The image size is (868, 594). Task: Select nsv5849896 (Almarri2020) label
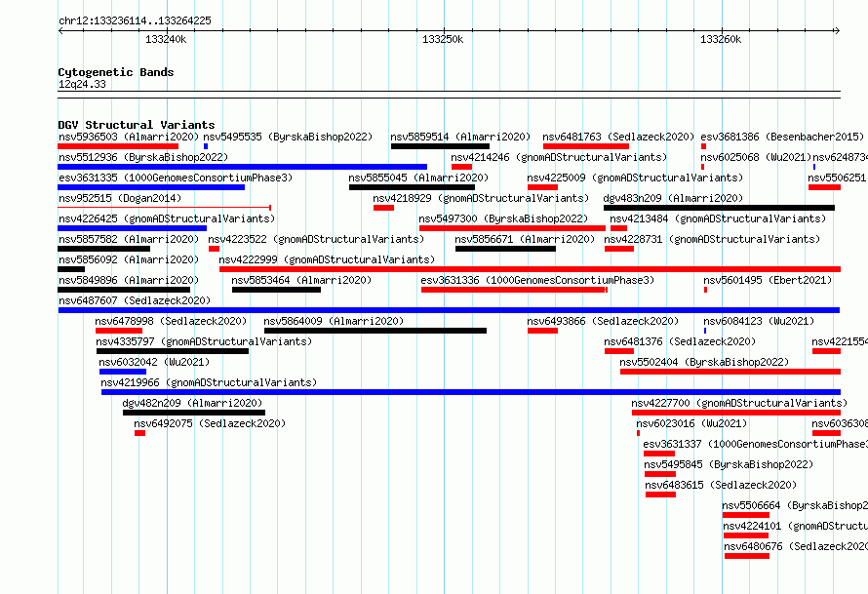(x=129, y=280)
